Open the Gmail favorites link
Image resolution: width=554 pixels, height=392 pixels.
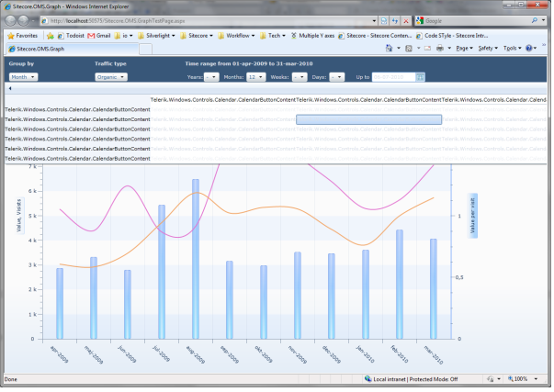[99, 35]
